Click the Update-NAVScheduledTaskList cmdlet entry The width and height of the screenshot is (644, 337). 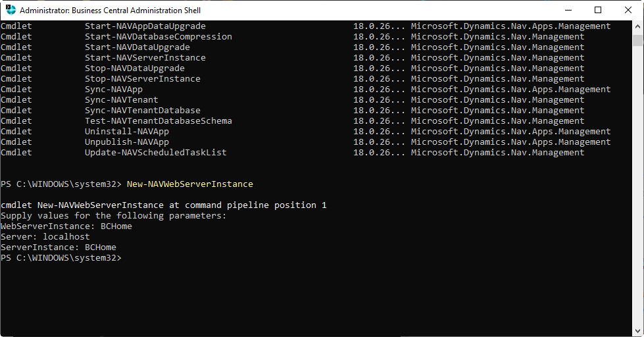point(155,153)
